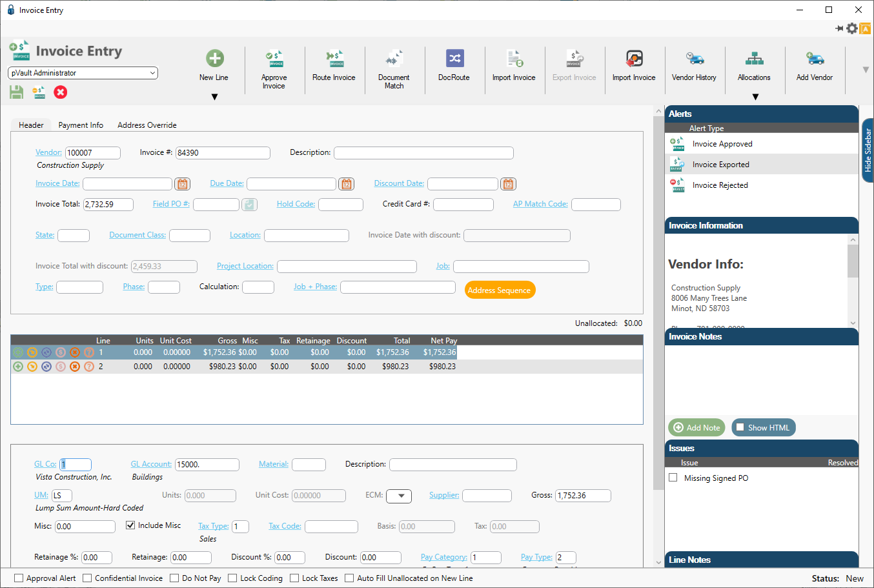Screen dimensions: 874x588
Task: Expand the toolbar overflow arrow
Action: (866, 70)
